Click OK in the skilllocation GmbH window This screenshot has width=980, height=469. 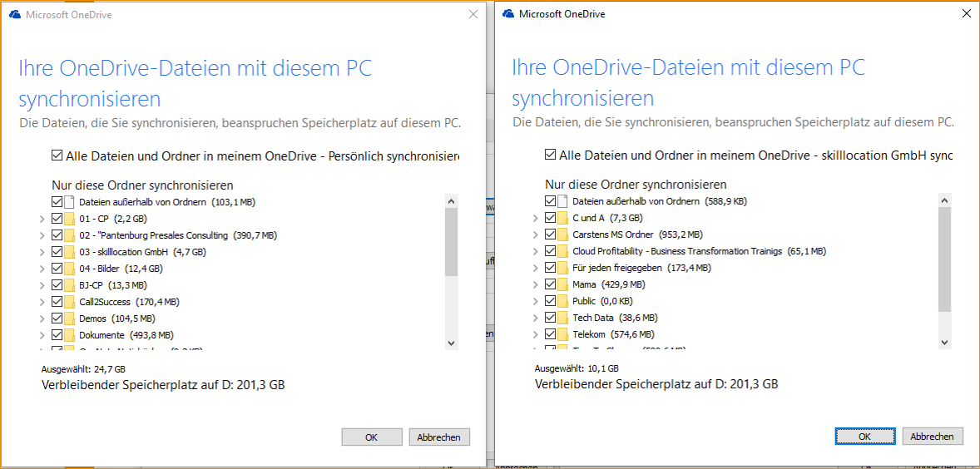(865, 436)
